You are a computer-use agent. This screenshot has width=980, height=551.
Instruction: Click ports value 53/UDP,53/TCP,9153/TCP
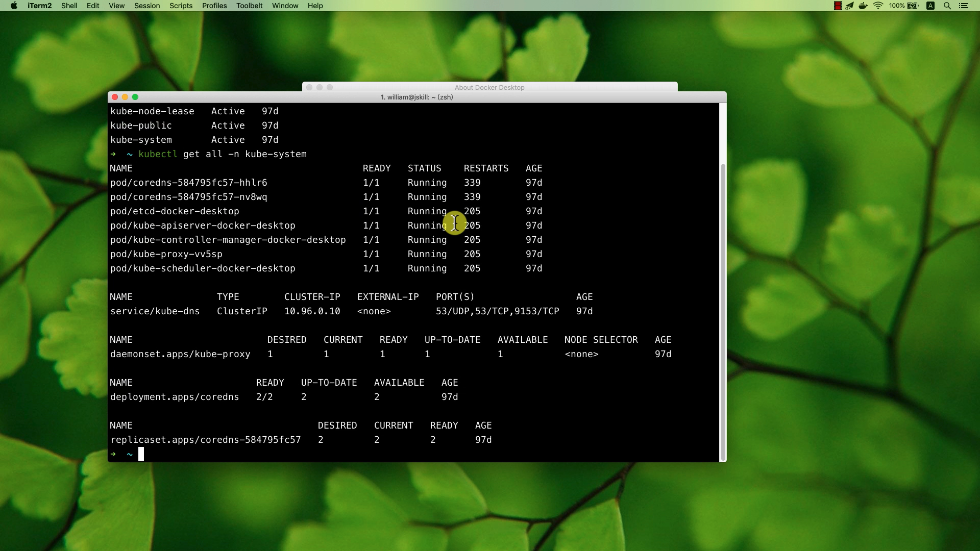498,311
